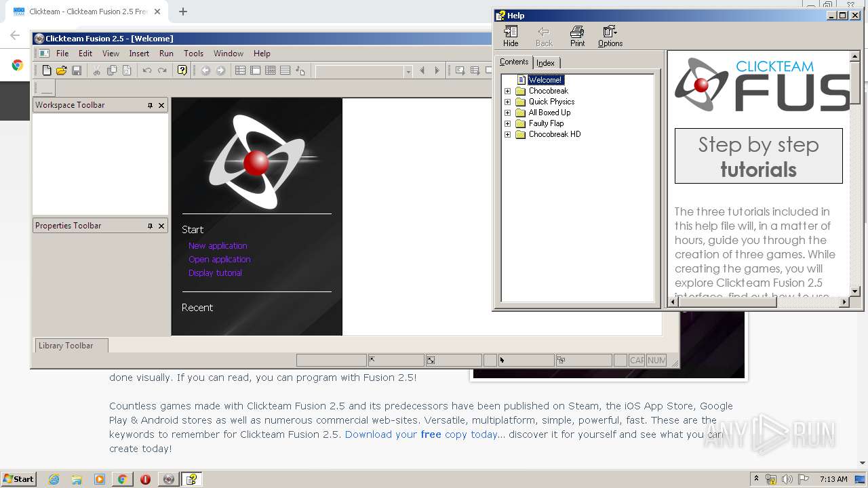Open the Window menu
The width and height of the screenshot is (868, 488).
click(229, 54)
